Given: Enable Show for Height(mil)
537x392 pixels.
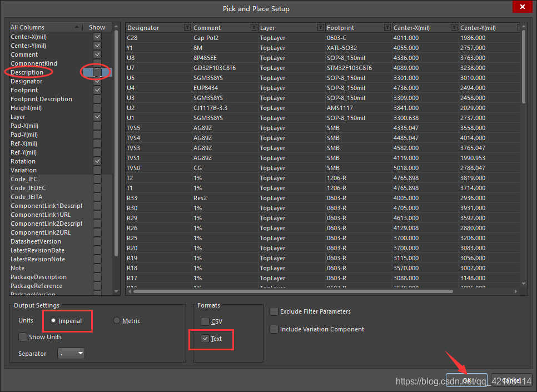Looking at the screenshot, I should point(97,108).
